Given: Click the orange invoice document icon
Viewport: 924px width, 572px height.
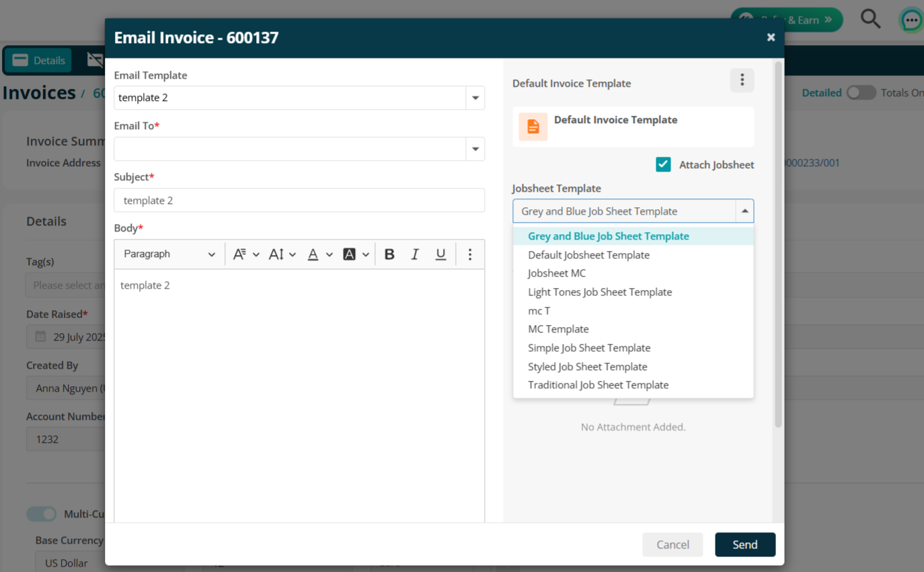Looking at the screenshot, I should click(533, 127).
